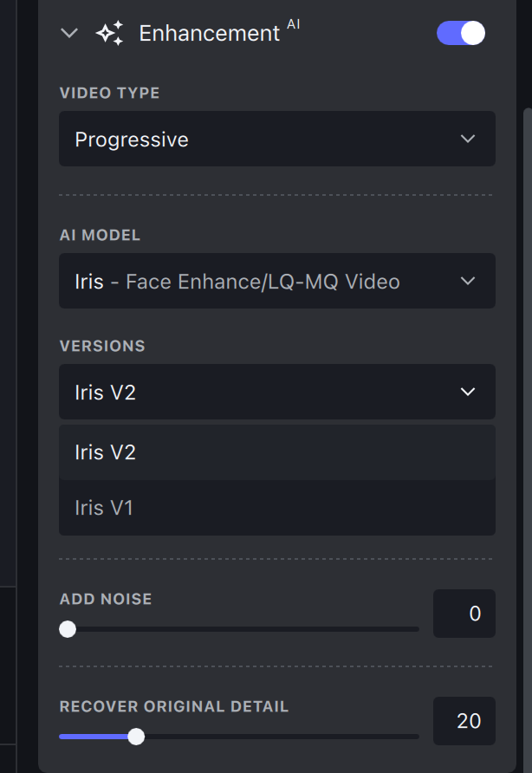Click the chevron arrow in Video Type field
532x773 pixels.
tap(468, 139)
